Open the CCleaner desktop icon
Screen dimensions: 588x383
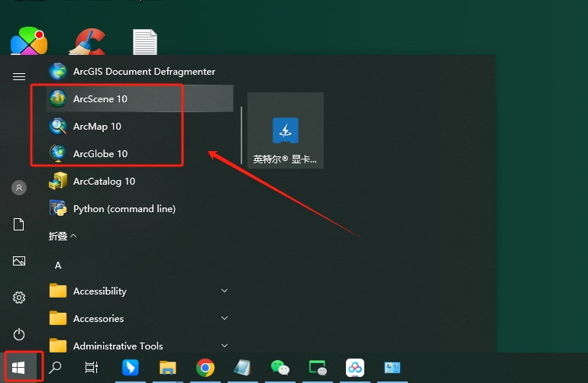coord(87,41)
